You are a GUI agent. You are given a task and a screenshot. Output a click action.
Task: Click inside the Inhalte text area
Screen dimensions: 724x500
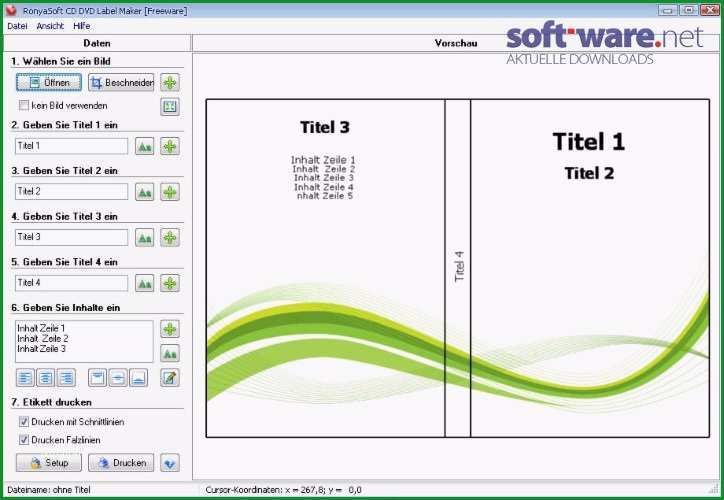(x=84, y=342)
